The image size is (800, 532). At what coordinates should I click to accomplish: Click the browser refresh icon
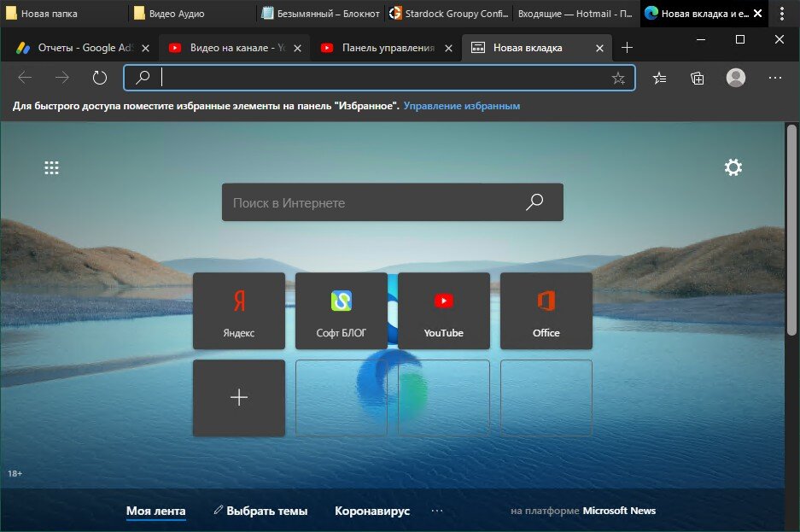[100, 78]
